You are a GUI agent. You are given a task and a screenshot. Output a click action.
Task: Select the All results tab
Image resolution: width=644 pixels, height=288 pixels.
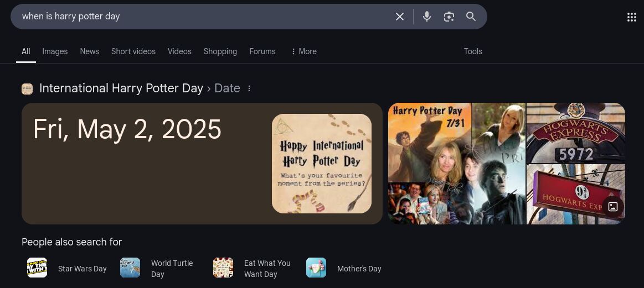pyautogui.click(x=26, y=52)
